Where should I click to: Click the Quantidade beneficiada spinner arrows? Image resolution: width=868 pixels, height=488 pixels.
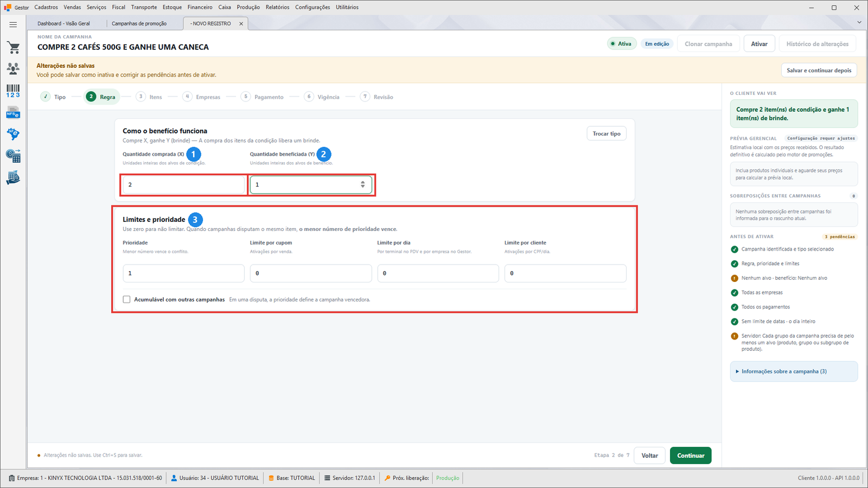click(x=363, y=185)
